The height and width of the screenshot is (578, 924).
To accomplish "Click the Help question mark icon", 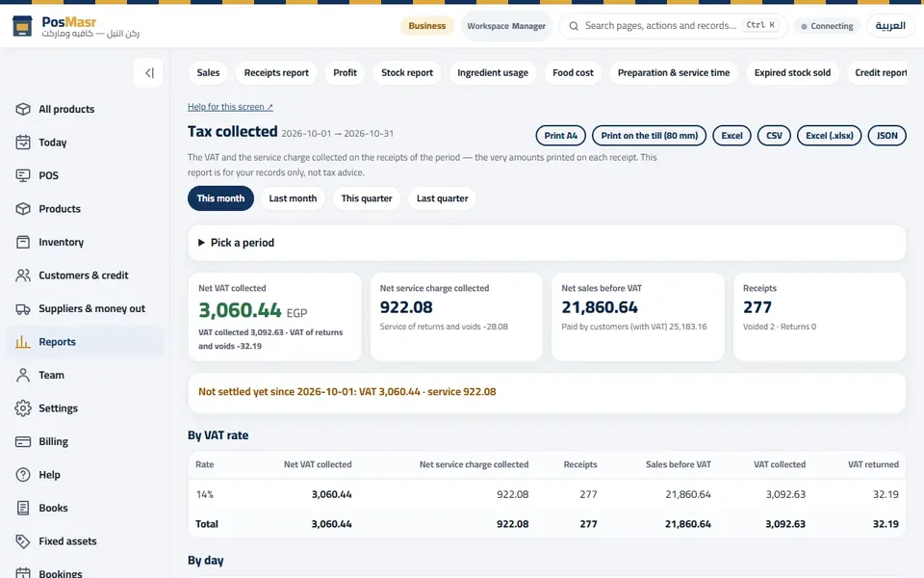I will [x=23, y=475].
